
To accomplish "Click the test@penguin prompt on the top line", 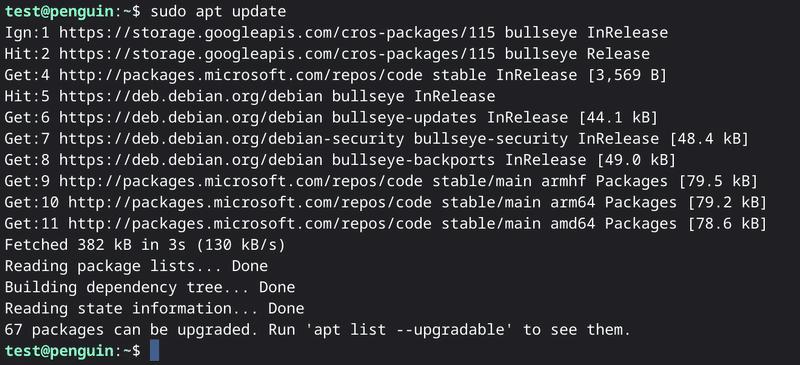I will 59,12.
